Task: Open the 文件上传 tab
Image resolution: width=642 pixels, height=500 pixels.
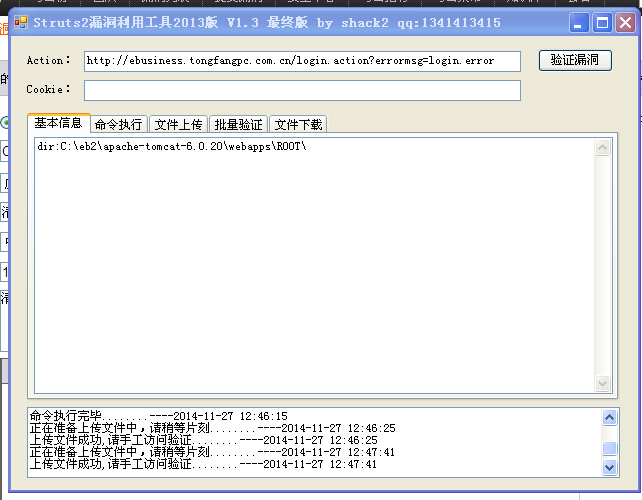Action: [x=179, y=124]
